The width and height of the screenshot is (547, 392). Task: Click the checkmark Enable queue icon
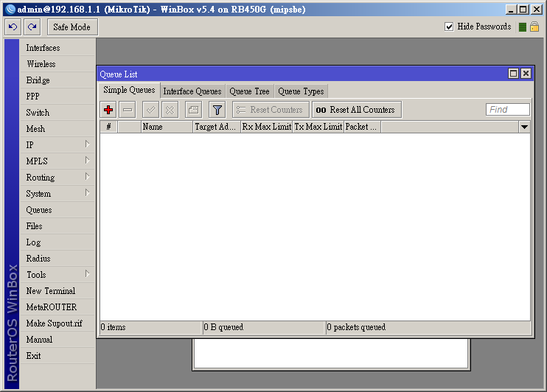click(150, 110)
